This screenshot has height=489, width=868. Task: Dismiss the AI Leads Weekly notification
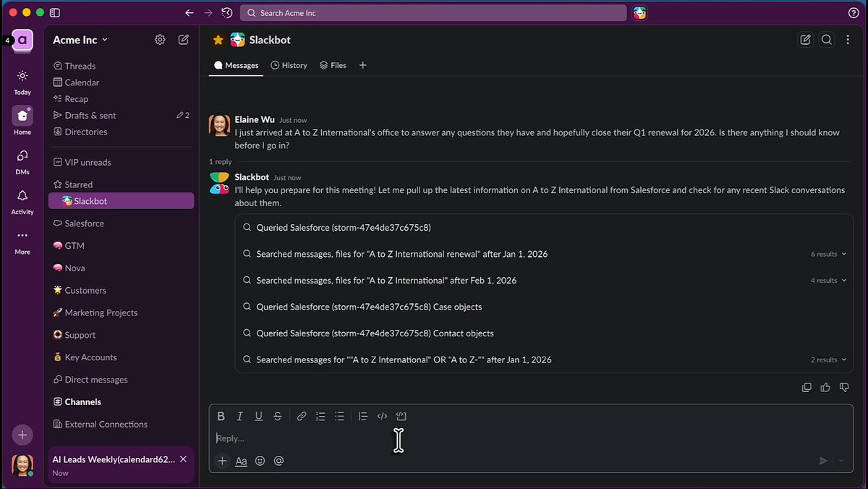pos(183,459)
